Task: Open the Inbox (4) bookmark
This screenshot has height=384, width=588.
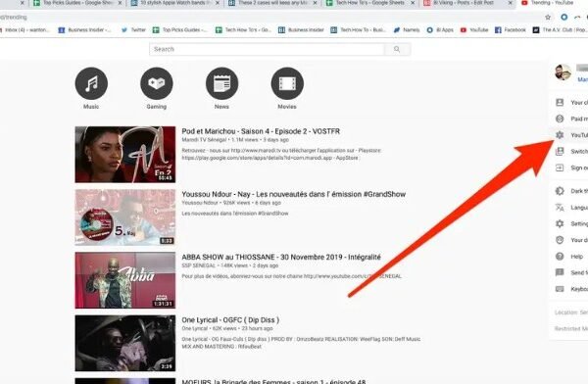Action: (x=24, y=30)
